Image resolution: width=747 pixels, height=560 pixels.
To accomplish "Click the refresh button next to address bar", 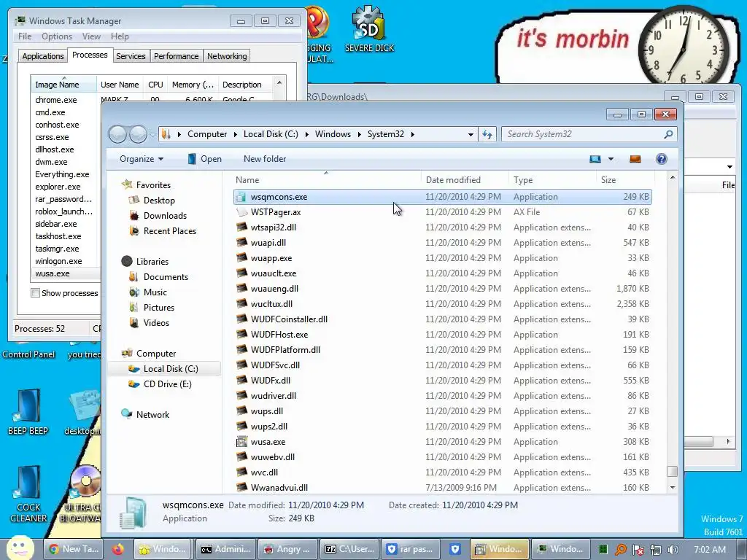I will tap(487, 134).
